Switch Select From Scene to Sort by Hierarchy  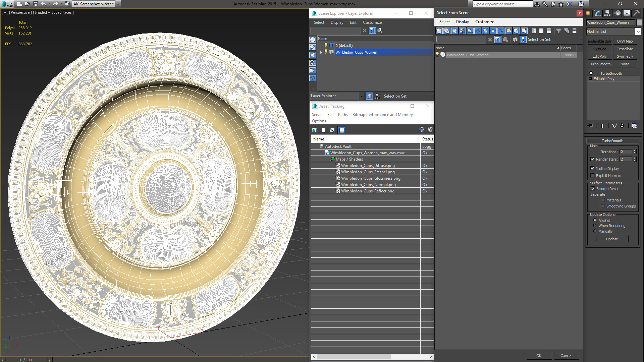click(x=523, y=40)
